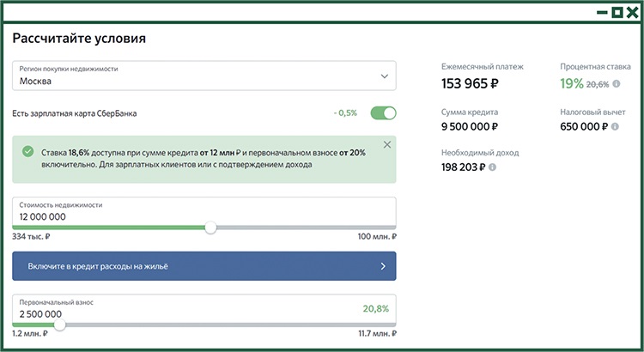
Task: Click the monthly payment amount 153 965 ₽
Action: pos(476,84)
